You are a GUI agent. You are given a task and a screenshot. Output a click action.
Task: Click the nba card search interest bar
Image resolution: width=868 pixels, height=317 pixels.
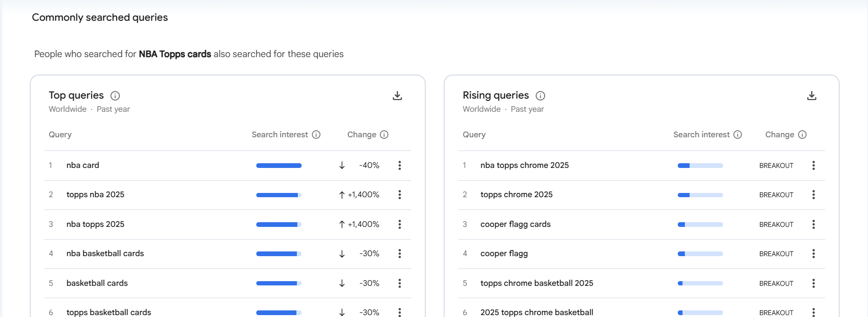click(279, 166)
